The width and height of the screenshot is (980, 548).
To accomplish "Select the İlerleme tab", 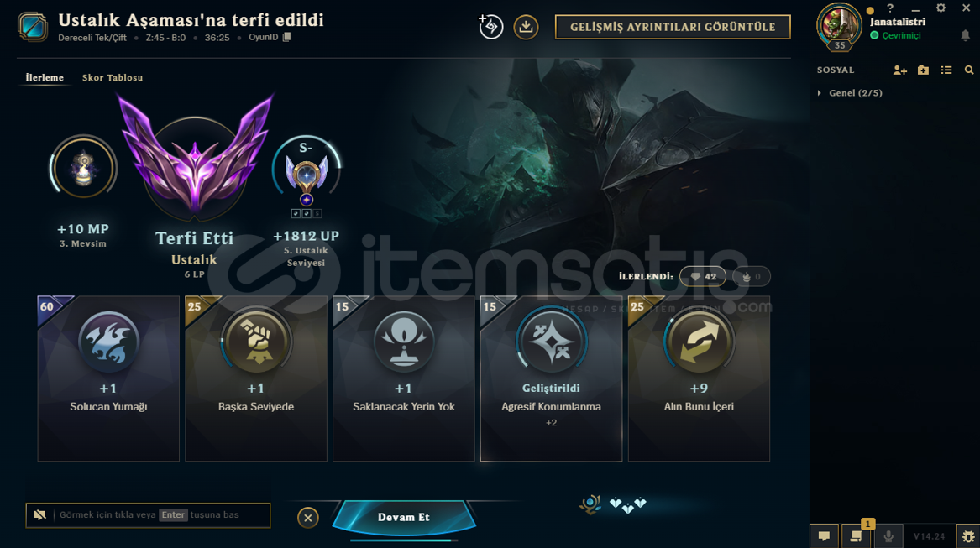I will point(45,77).
